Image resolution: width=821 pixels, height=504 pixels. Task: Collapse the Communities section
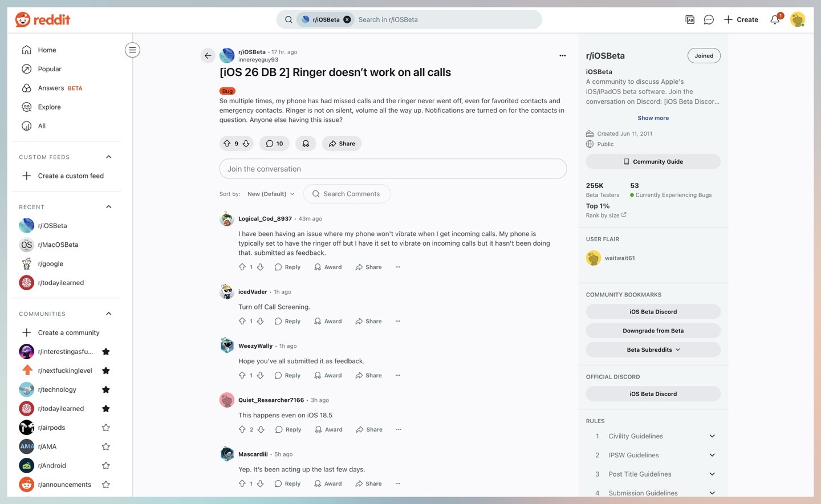109,314
